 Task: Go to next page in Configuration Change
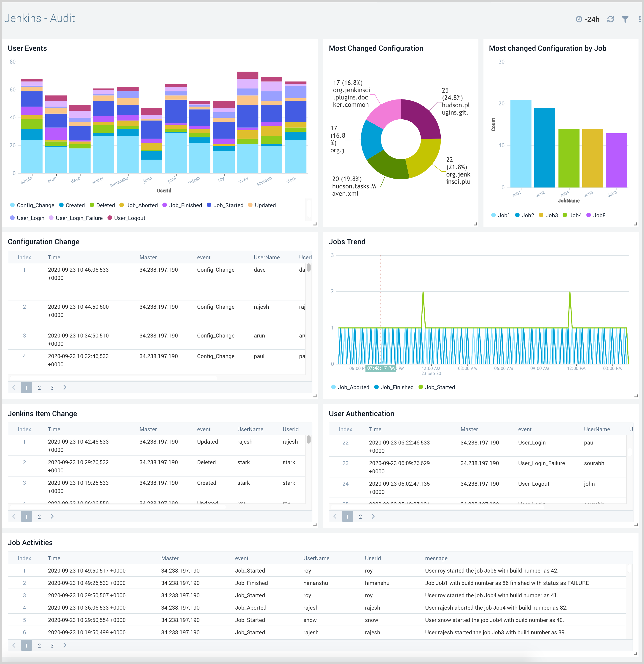65,387
